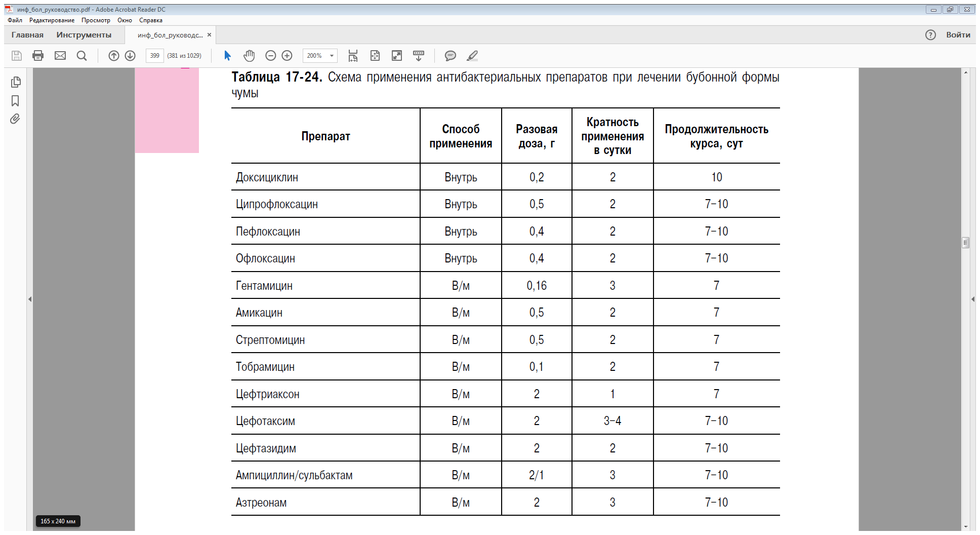Open the attachments paperclip panel
980x535 pixels.
pos(15,119)
